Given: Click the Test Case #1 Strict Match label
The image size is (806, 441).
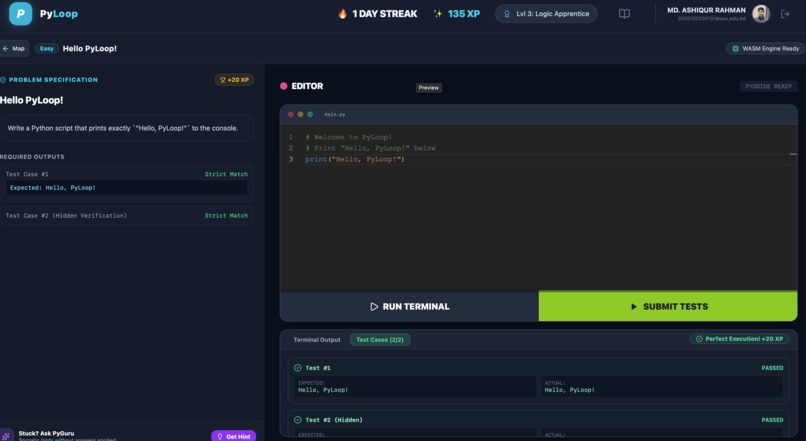Looking at the screenshot, I should click(x=226, y=174).
